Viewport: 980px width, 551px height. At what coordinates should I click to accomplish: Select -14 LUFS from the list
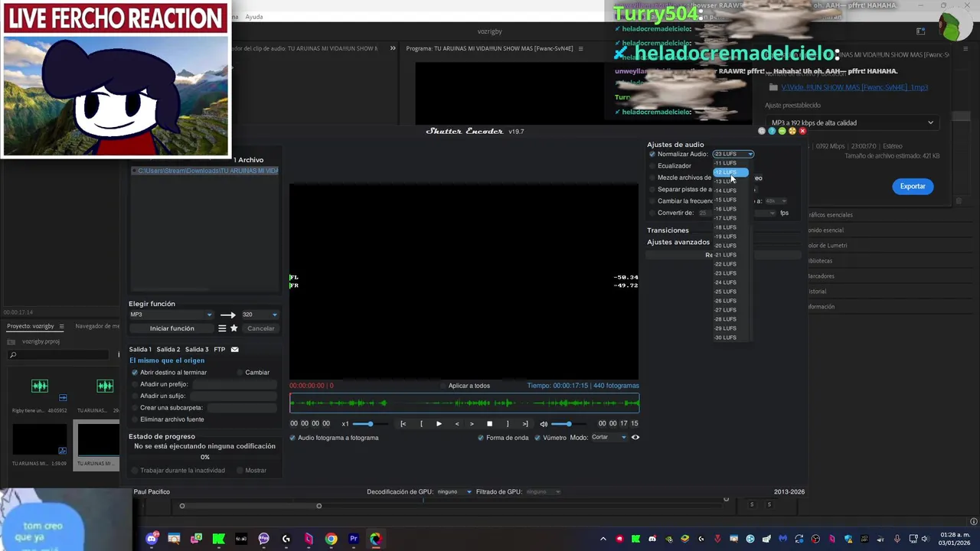(725, 191)
